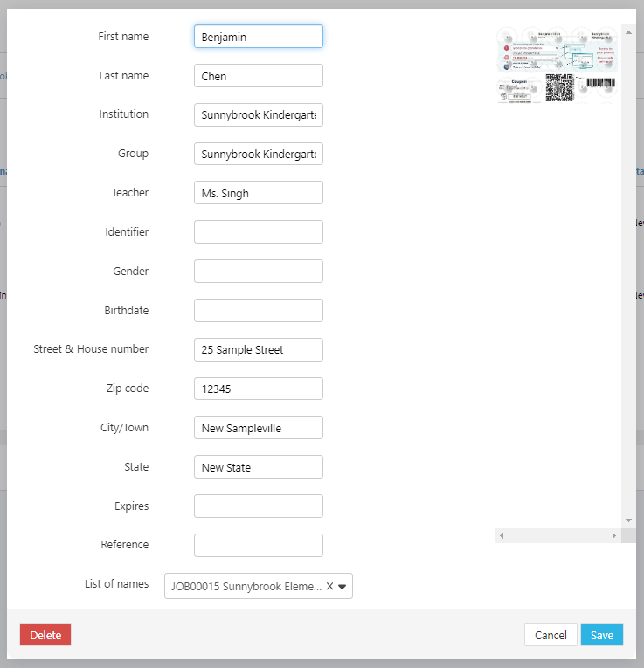Click the empty Identifier field
The width and height of the screenshot is (644, 668).
point(259,232)
